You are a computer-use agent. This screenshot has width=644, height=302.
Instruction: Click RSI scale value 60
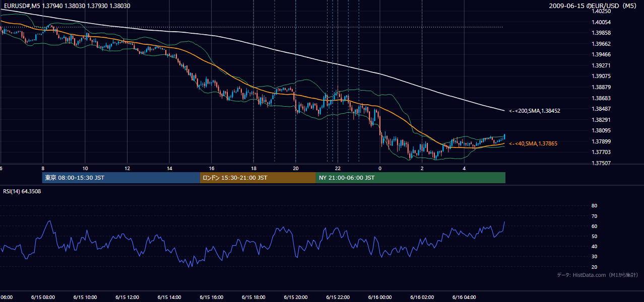[x=594, y=226]
